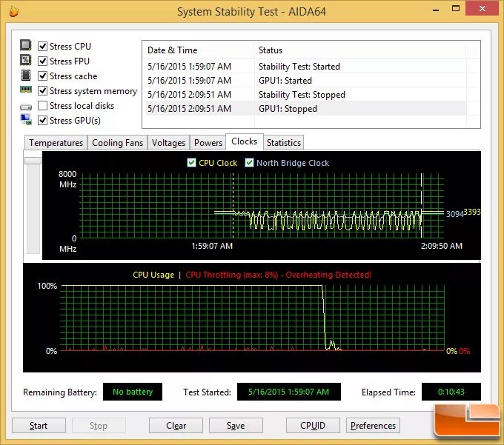Click the 1:59:07 AM marker on clock graph
The image size is (504, 445).
click(x=212, y=246)
